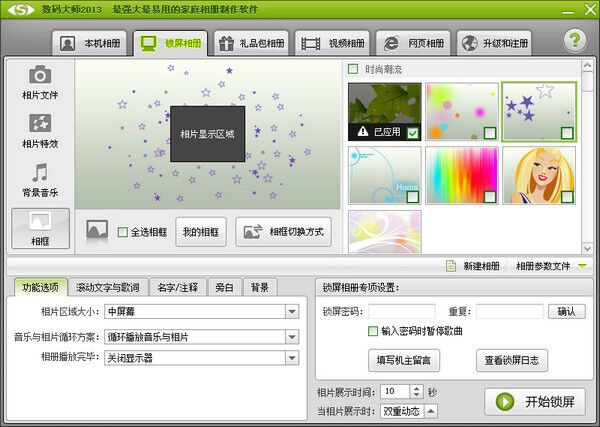This screenshot has height=427, width=600.
Task: Open the help question mark icon
Action: [x=574, y=41]
